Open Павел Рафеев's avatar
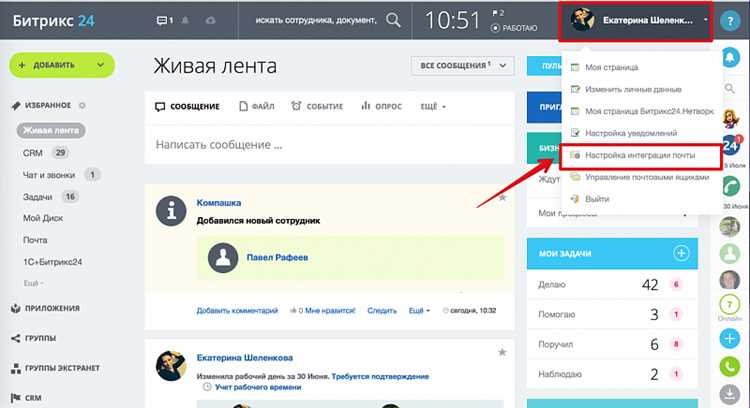The image size is (750, 408). point(223,257)
